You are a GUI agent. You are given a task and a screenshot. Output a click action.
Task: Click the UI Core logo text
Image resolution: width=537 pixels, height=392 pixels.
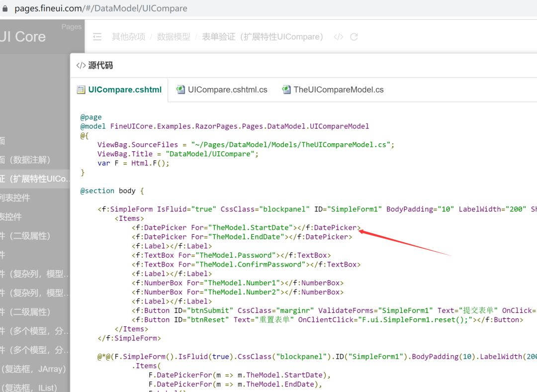coord(22,37)
